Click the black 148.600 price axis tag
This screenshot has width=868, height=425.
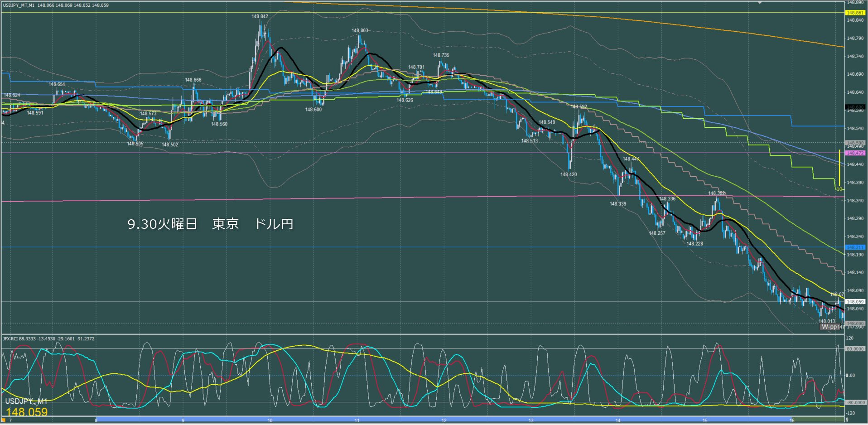[855, 107]
